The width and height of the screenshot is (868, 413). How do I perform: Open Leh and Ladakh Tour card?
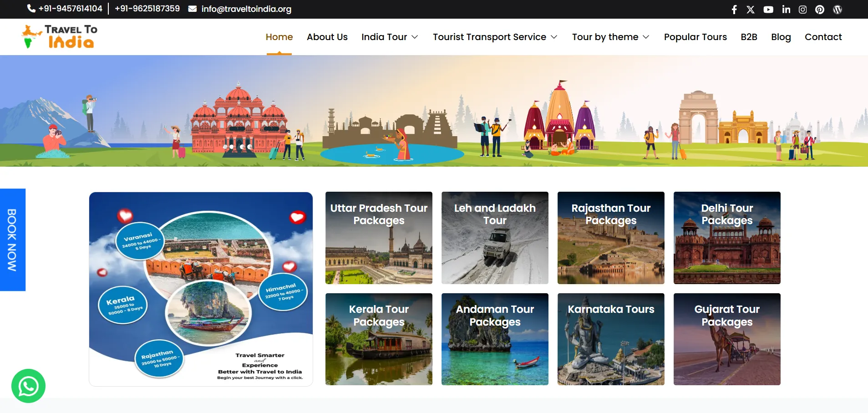click(x=495, y=238)
